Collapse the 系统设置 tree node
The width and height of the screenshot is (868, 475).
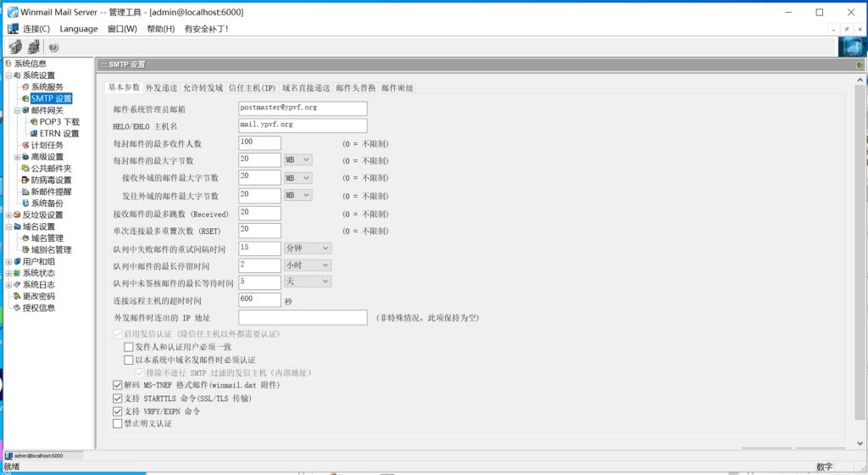[x=8, y=75]
